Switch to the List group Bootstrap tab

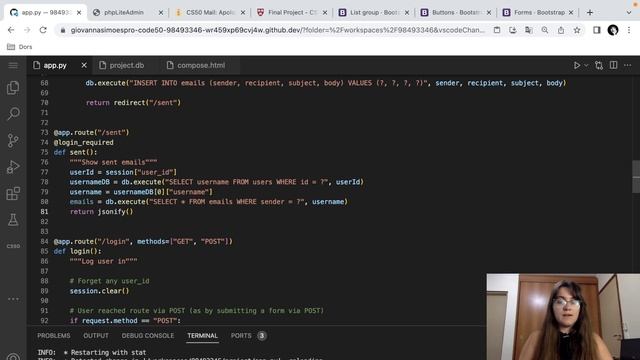pos(374,13)
